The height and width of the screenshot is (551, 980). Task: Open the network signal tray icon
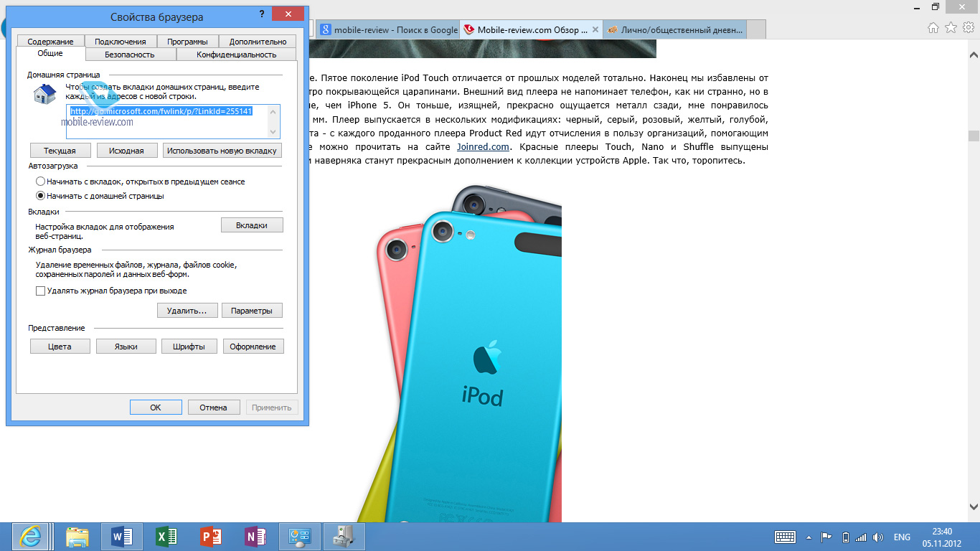pyautogui.click(x=861, y=537)
